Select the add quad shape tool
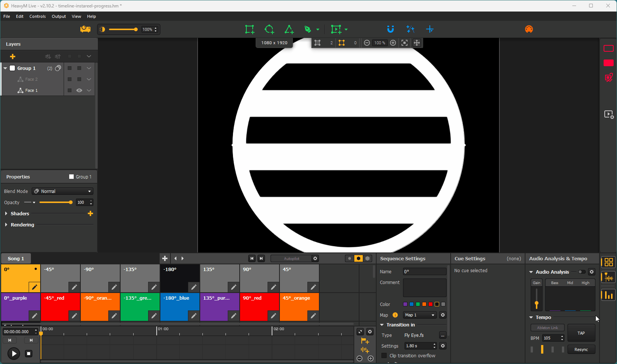617x364 pixels. 249,29
